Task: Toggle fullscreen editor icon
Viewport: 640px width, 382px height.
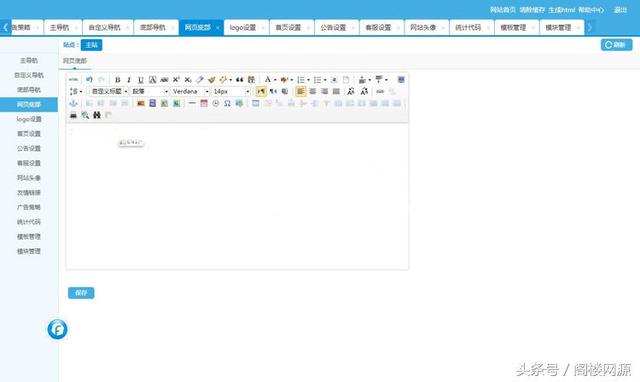Action: click(x=401, y=80)
